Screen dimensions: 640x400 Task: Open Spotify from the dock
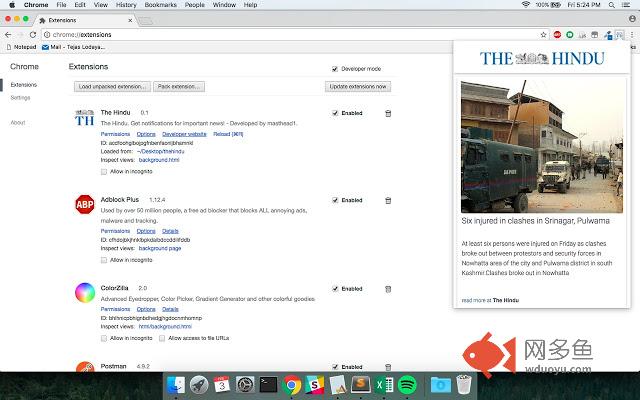(407, 384)
